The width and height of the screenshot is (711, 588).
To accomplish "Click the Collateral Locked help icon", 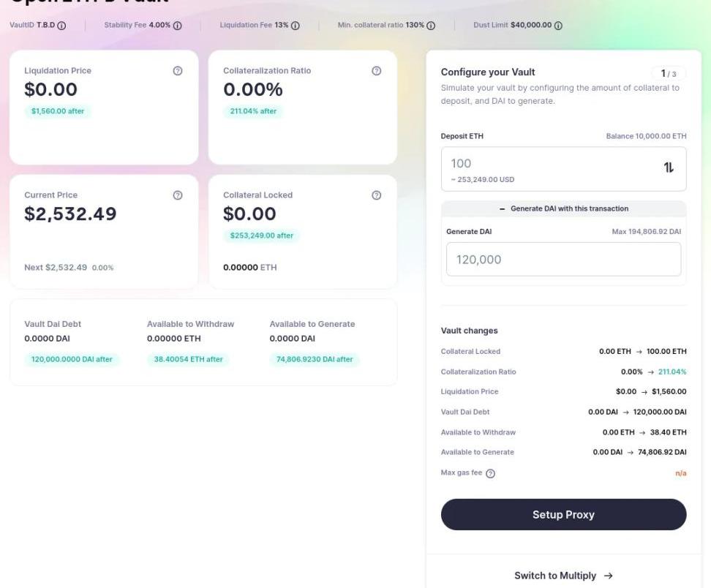I will [x=377, y=195].
